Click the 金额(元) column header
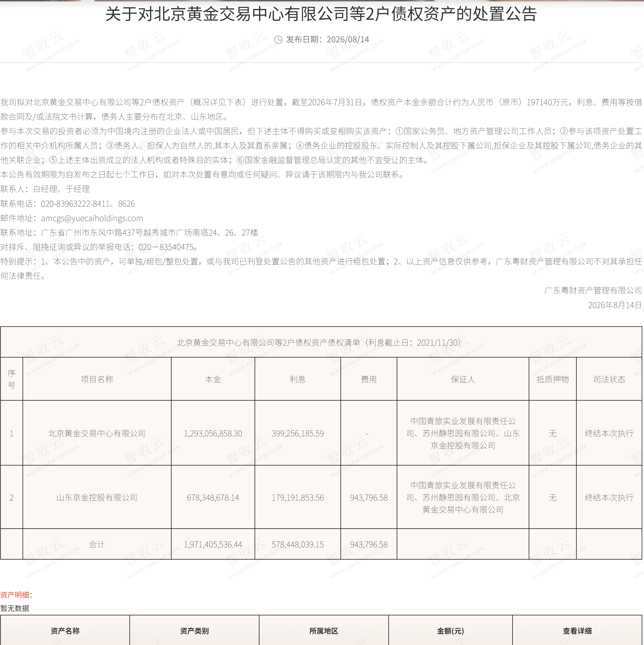The height and width of the screenshot is (645, 644). 450,631
